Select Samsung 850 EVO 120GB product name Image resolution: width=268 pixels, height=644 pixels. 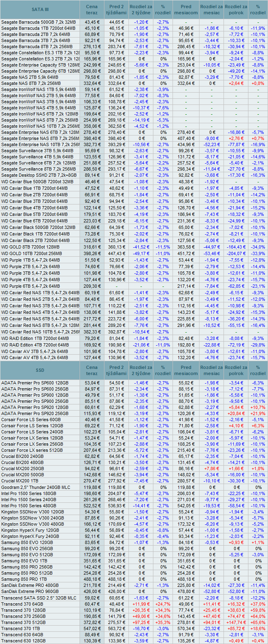tap(27, 542)
